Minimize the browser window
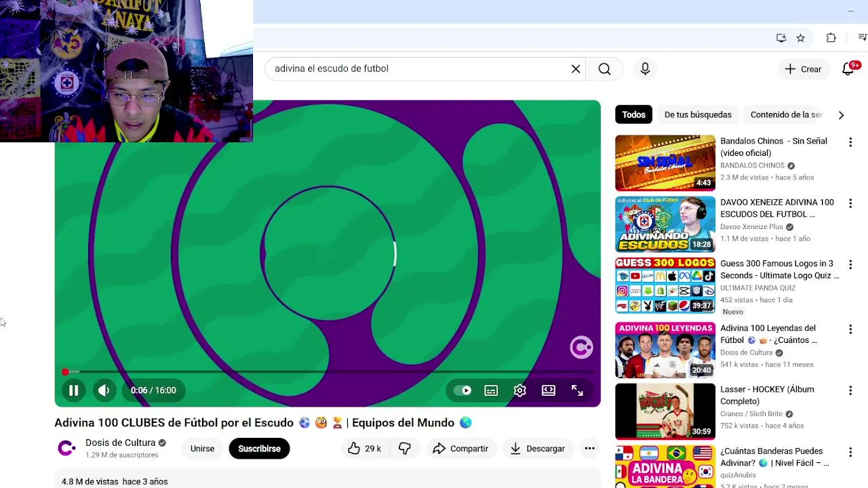 (850, 12)
